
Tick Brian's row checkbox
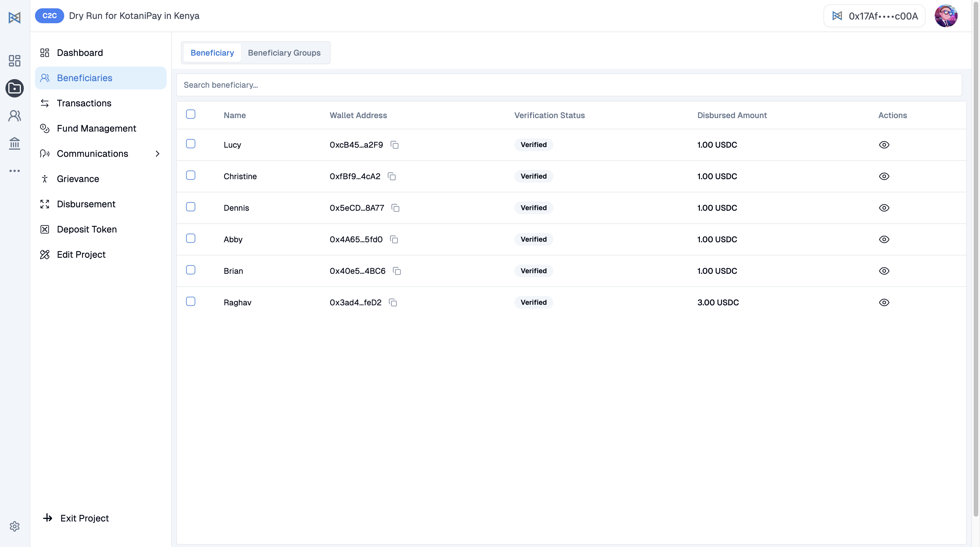(191, 270)
